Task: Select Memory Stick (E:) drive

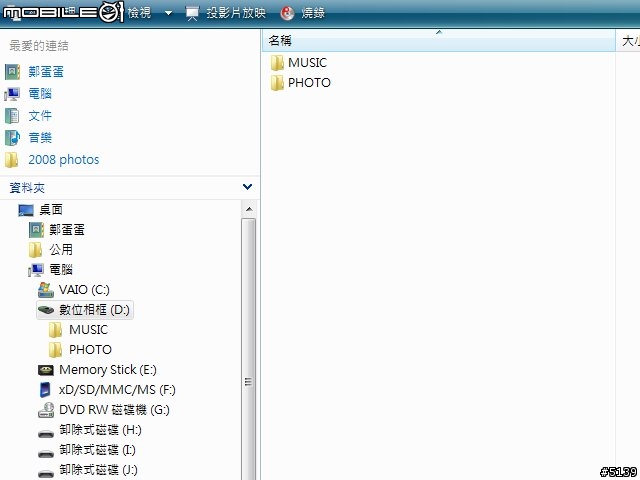Action: click(108, 370)
